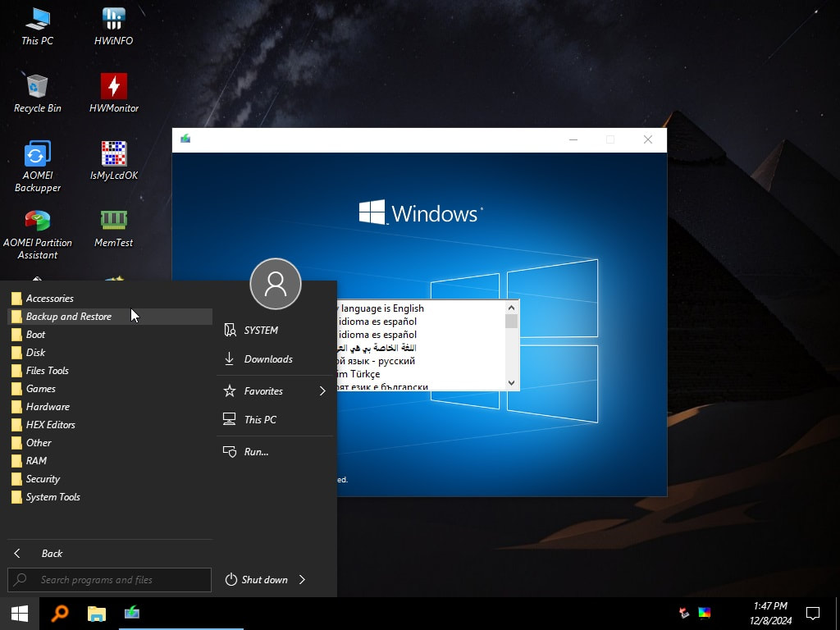This screenshot has width=840, height=630.
Task: Go Back in the start menu
Action: (x=110, y=554)
